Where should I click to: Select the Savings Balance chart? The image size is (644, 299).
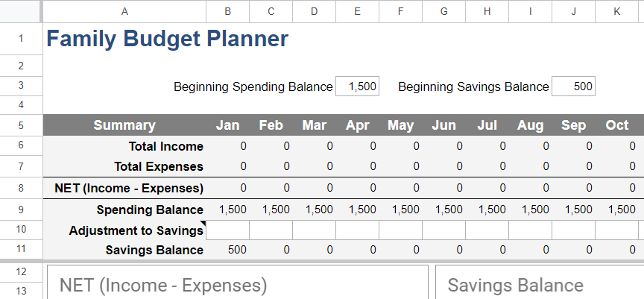(x=540, y=282)
